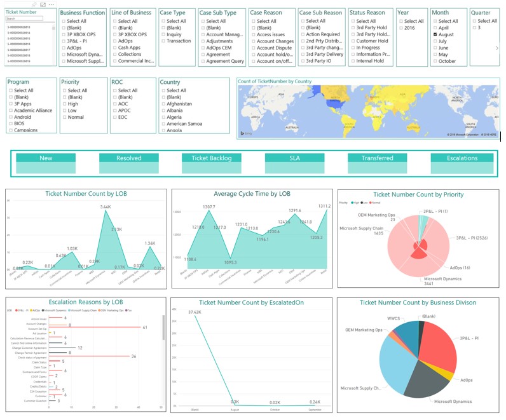Use the Escalation Reasons chart scrollbar
This screenshot has width=506, height=420.
click(x=163, y=327)
